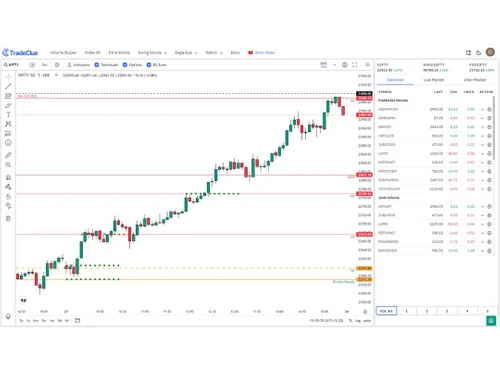Open the chart patterns tool
The width and height of the screenshot is (500, 375).
[8, 124]
